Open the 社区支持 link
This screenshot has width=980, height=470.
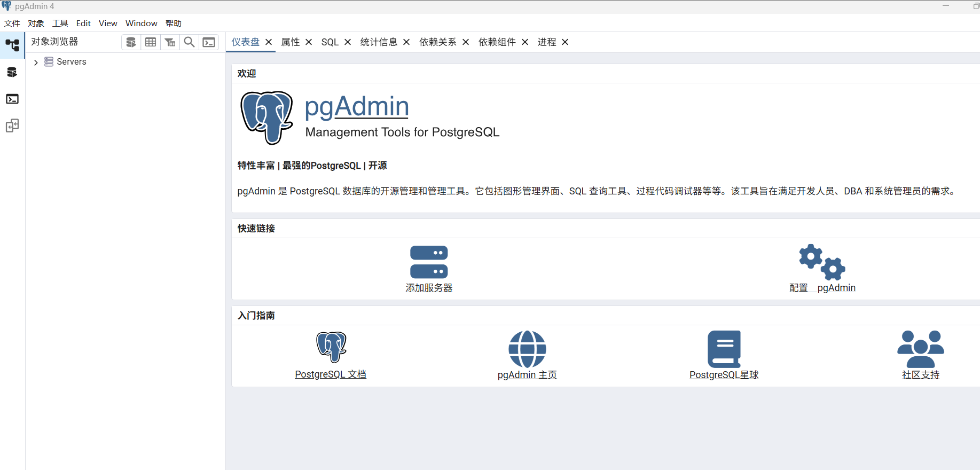[x=921, y=375]
